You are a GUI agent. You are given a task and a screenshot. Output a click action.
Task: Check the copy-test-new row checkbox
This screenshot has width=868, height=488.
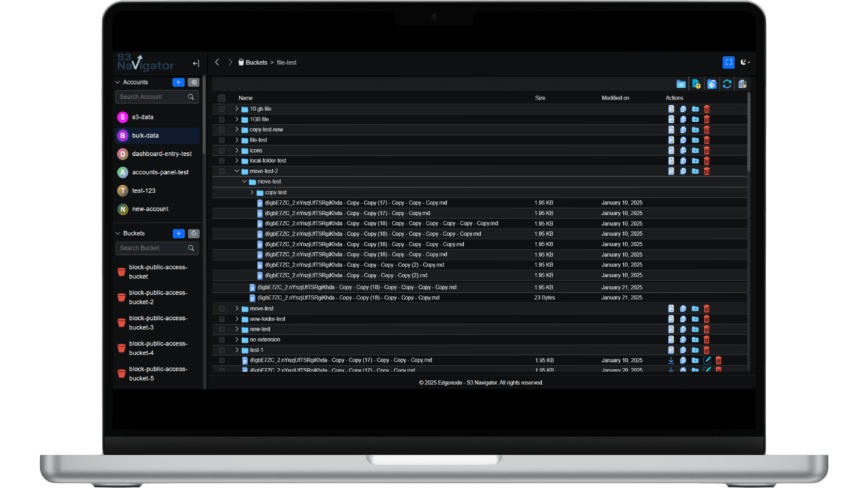(222, 129)
